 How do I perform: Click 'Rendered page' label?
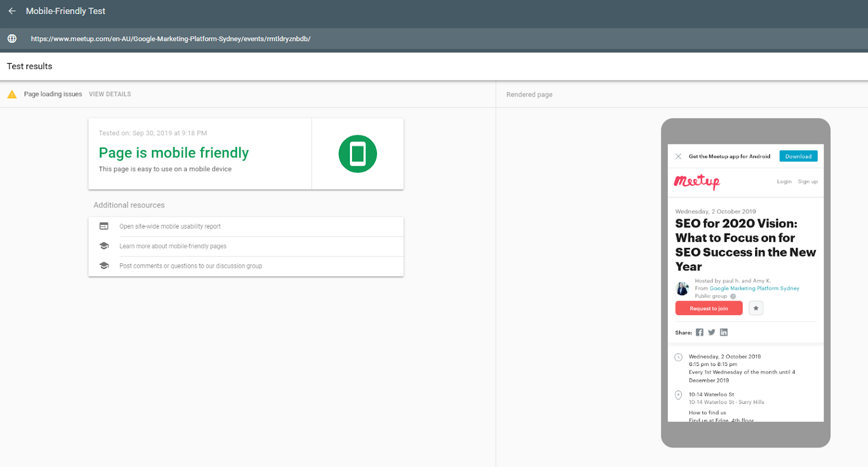529,94
